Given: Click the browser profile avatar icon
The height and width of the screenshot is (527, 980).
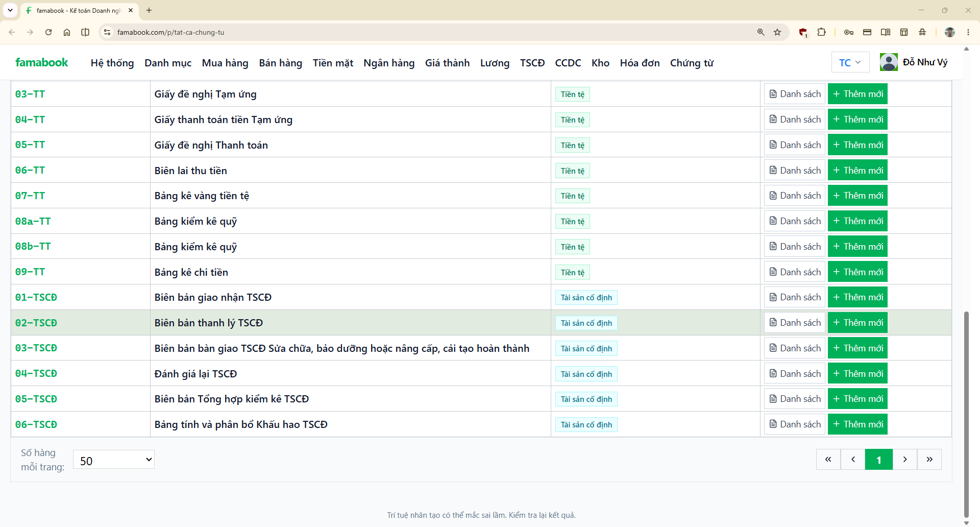Looking at the screenshot, I should tap(950, 32).
